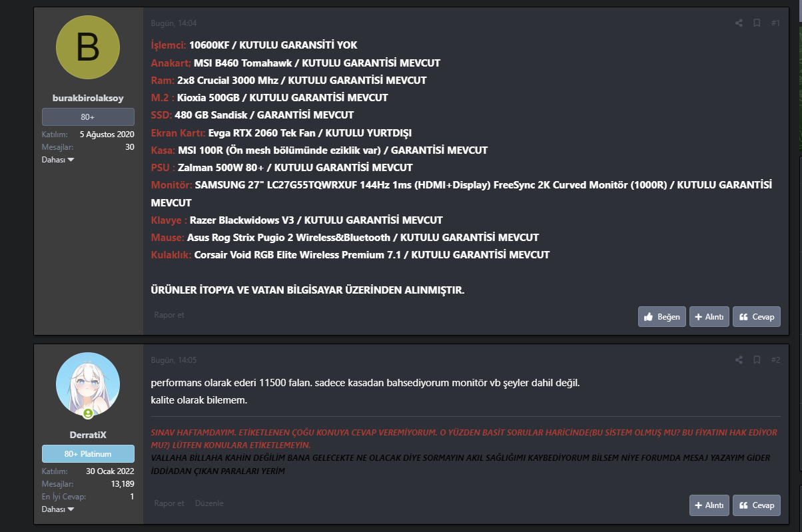The height and width of the screenshot is (532, 802).
Task: Like the first post with Beğen
Action: [x=662, y=317]
